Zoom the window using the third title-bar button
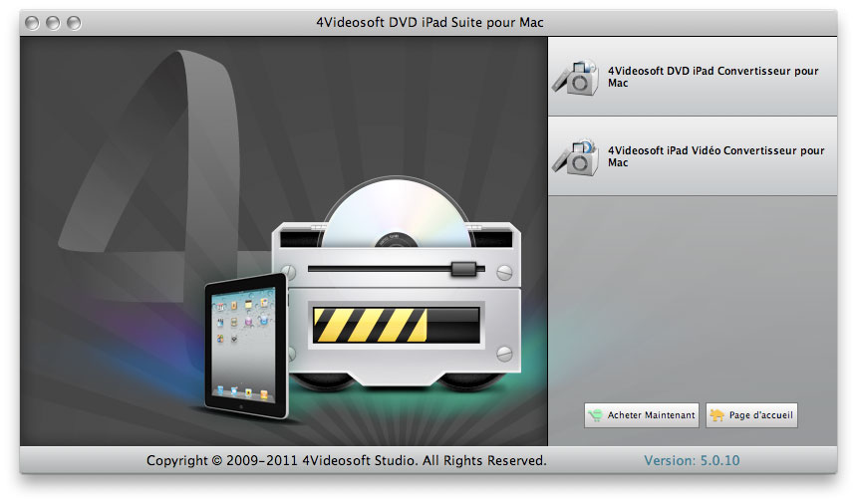Screen dimensions: 857x504 [74, 22]
